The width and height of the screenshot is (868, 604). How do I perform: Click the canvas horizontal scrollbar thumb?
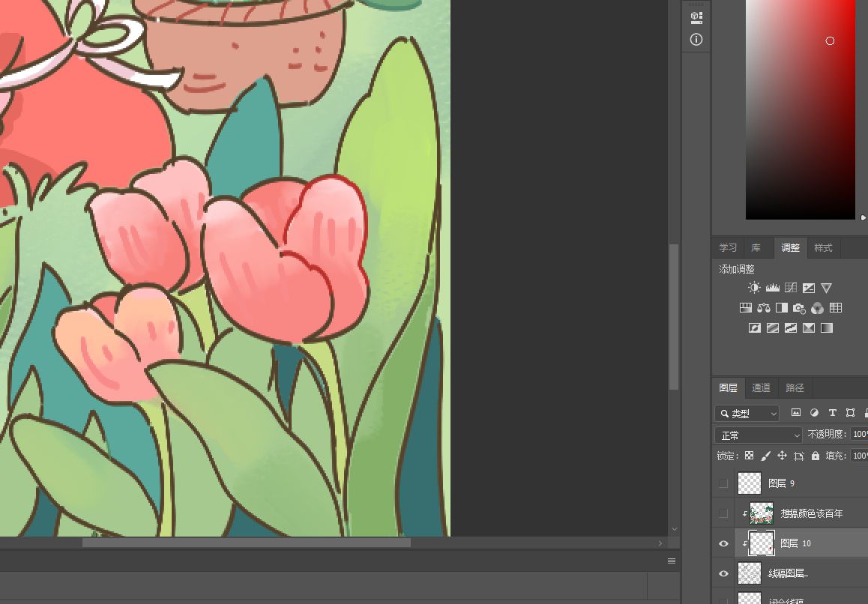[x=247, y=543]
